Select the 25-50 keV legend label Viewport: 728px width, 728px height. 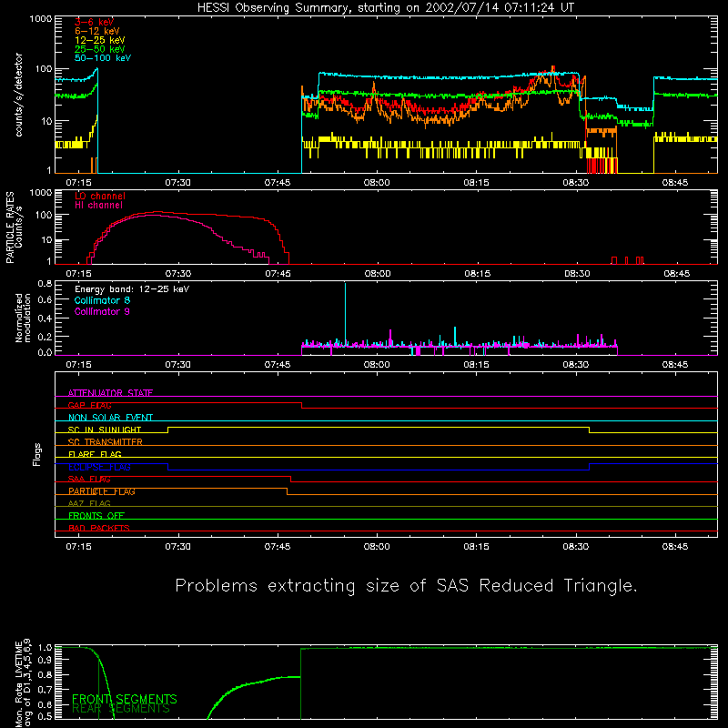[x=100, y=49]
